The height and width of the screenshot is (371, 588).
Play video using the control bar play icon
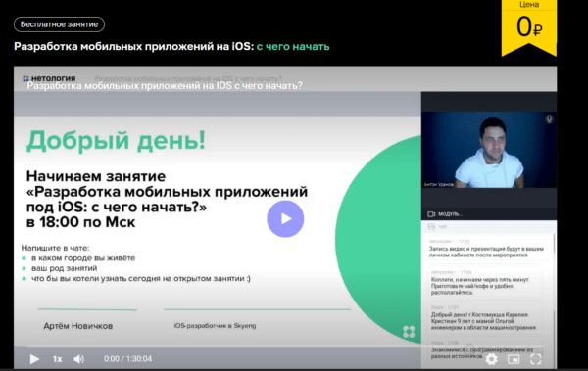[x=34, y=359]
